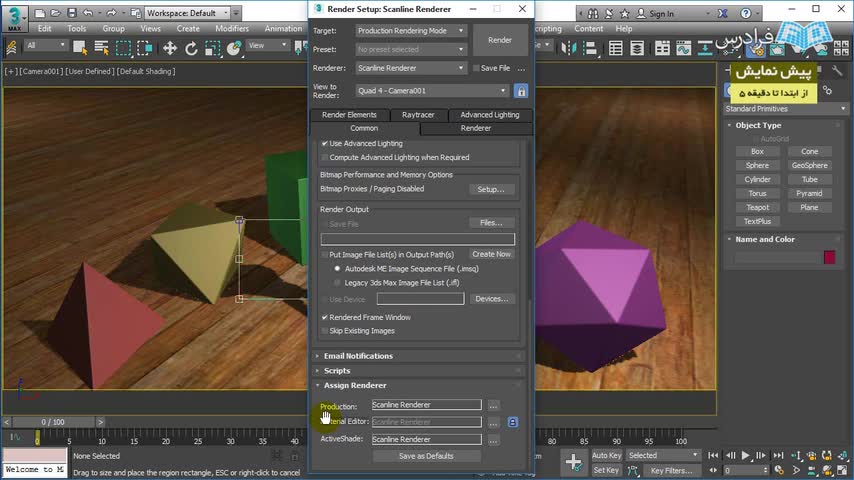Click the object color swatch
The image size is (854, 480).
pos(829,257)
